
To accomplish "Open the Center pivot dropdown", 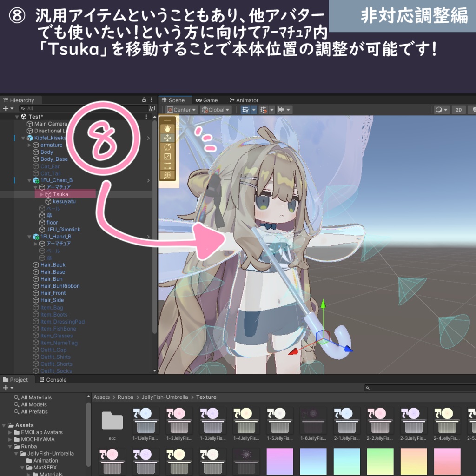I will [182, 110].
